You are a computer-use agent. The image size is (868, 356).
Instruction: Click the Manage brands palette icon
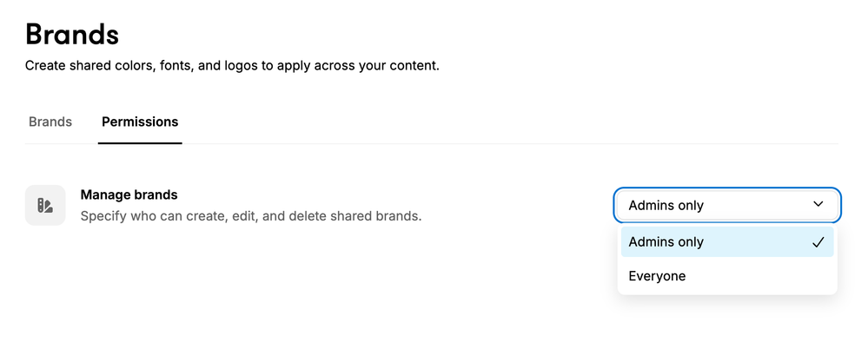pyautogui.click(x=45, y=205)
